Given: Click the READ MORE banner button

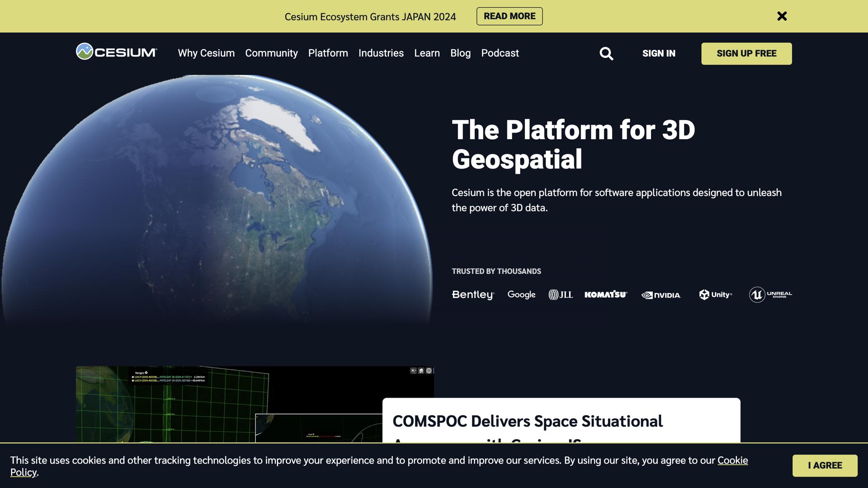Looking at the screenshot, I should [x=509, y=16].
